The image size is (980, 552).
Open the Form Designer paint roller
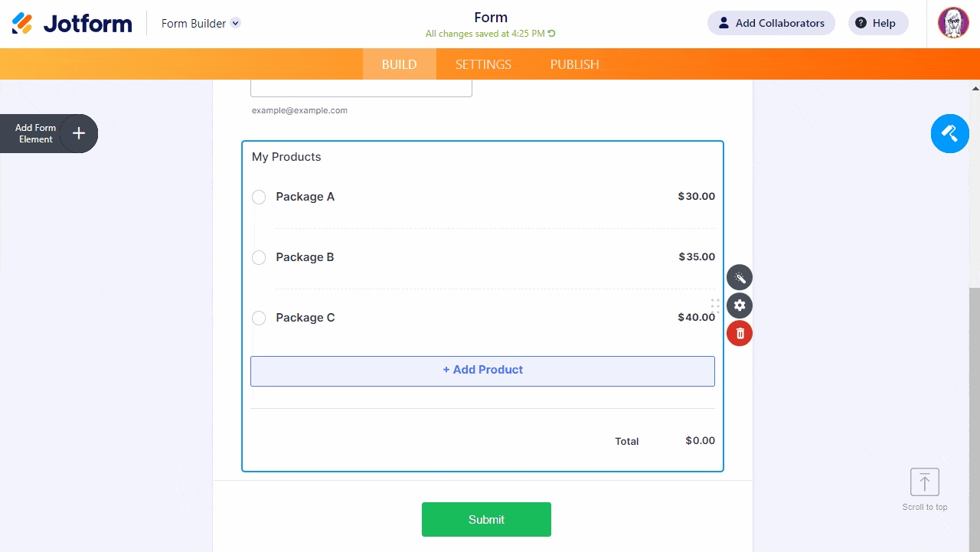949,133
